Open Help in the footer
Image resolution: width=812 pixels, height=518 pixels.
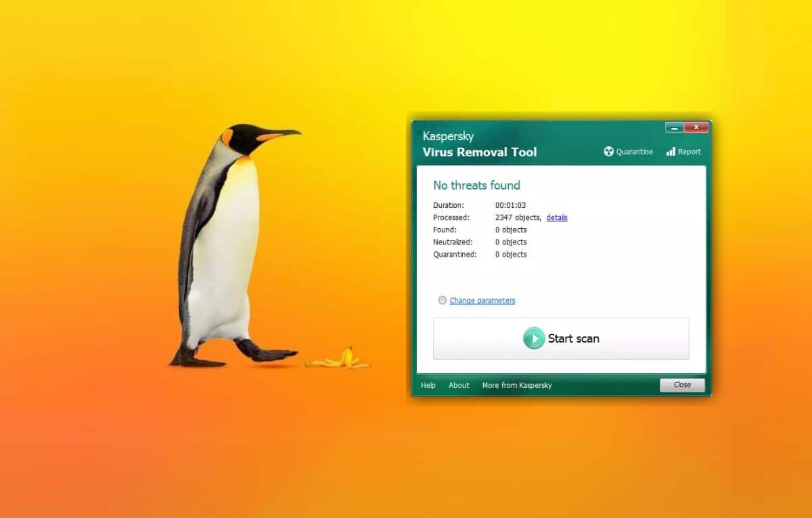point(428,385)
